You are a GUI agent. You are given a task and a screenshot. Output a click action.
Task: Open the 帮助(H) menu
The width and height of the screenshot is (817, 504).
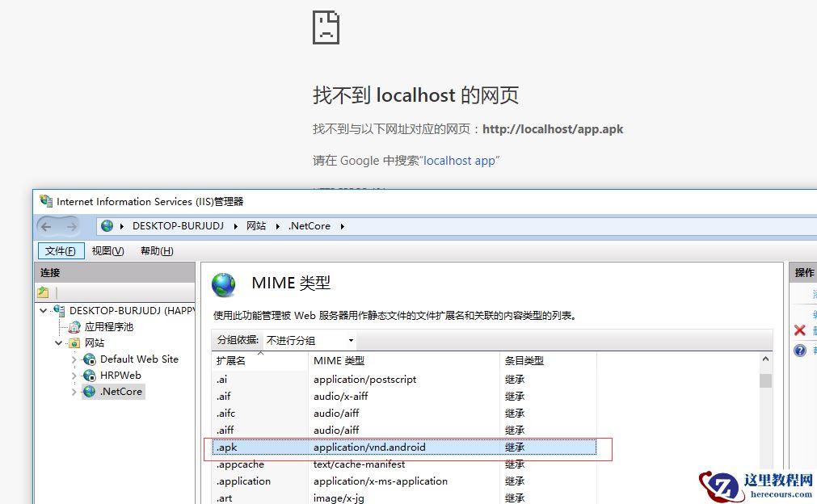tap(157, 251)
